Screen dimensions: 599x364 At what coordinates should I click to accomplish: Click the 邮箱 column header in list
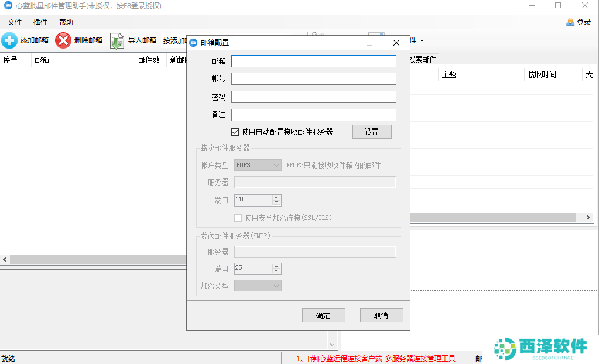pos(42,60)
